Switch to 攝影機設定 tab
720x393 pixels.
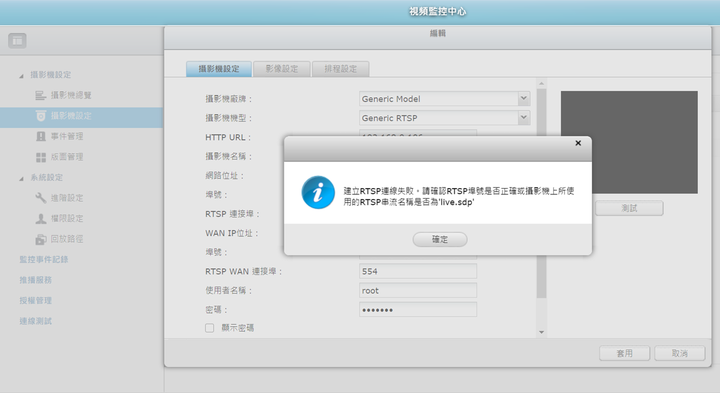click(219, 69)
